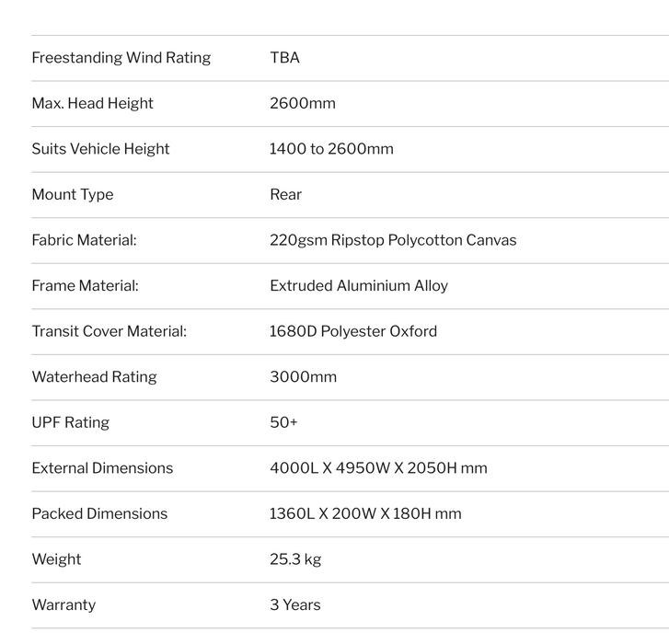669x644 pixels.
Task: Click the Freestanding Wind Rating label
Action: (121, 58)
